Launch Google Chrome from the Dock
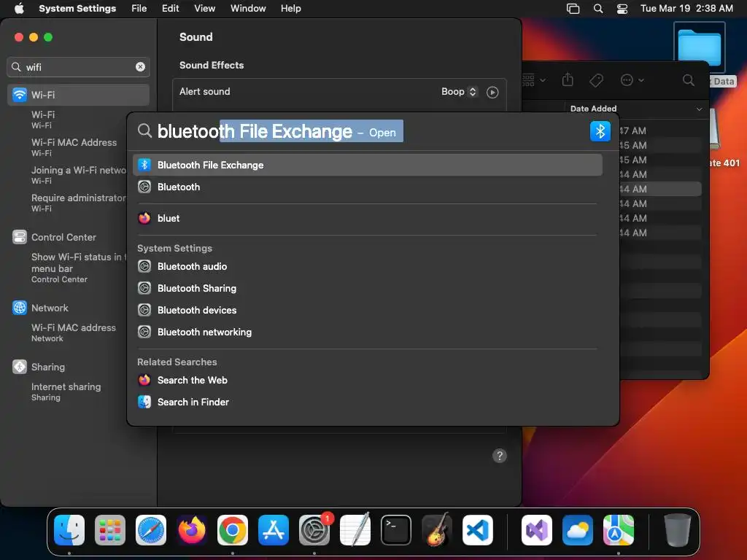The image size is (747, 560). (x=233, y=530)
